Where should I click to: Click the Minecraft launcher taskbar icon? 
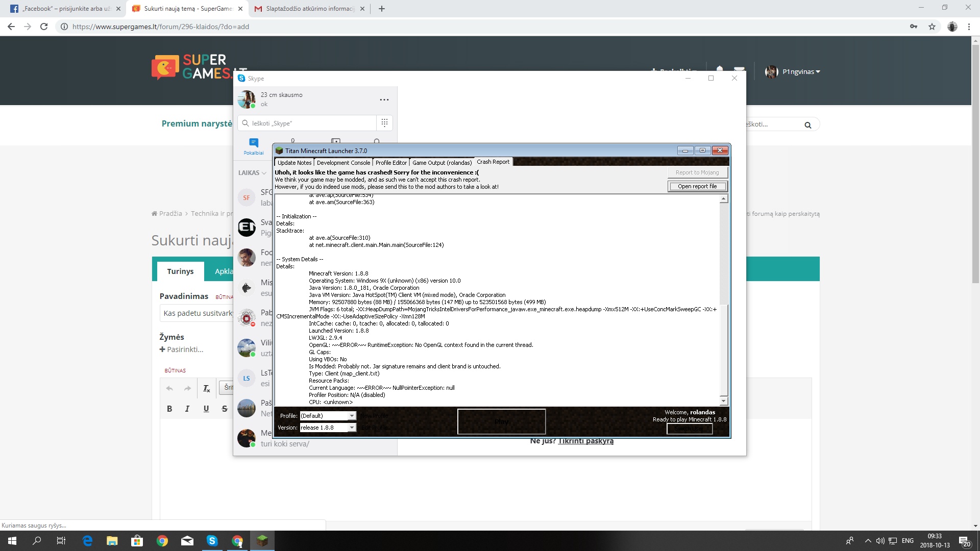click(262, 541)
